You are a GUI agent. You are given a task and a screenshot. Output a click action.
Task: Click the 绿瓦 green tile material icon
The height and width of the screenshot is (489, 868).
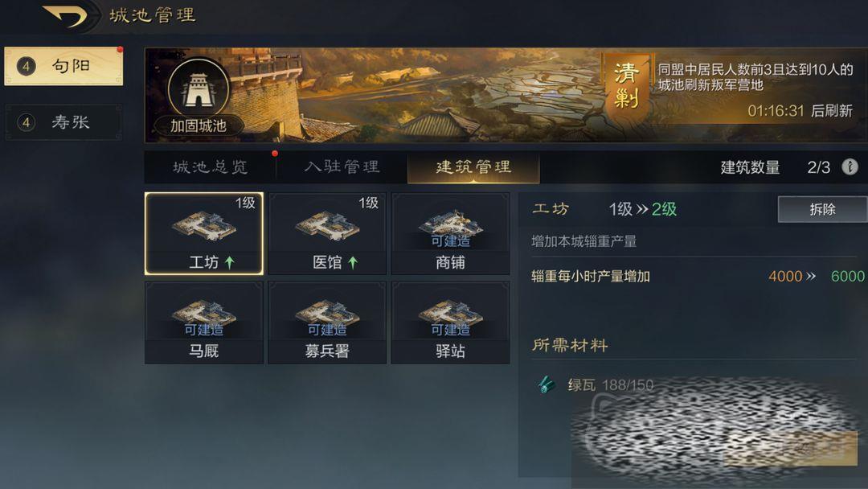tap(547, 385)
